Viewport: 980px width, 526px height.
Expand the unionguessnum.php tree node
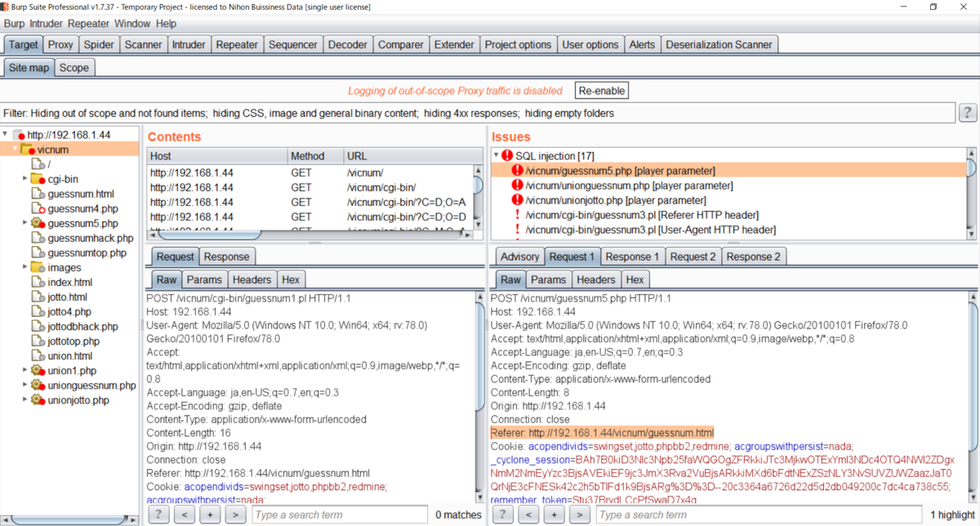(x=24, y=386)
